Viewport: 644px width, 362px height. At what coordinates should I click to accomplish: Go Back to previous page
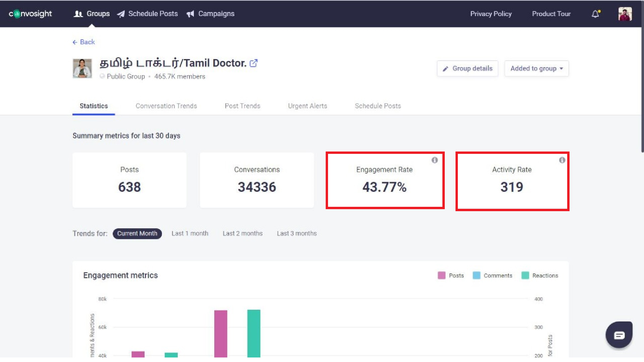84,42
